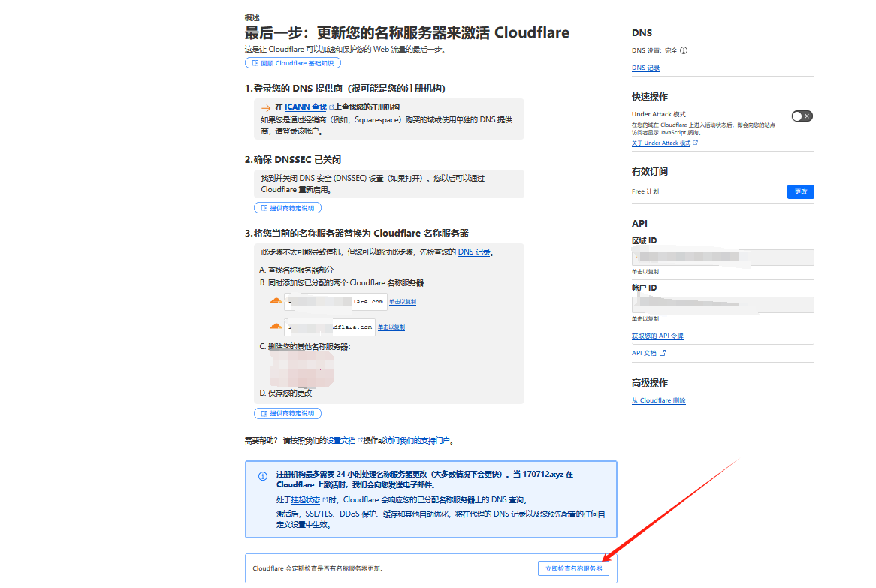Click the orange arrow beside ICANN lookup
This screenshot has width=876, height=588.
pyautogui.click(x=265, y=108)
